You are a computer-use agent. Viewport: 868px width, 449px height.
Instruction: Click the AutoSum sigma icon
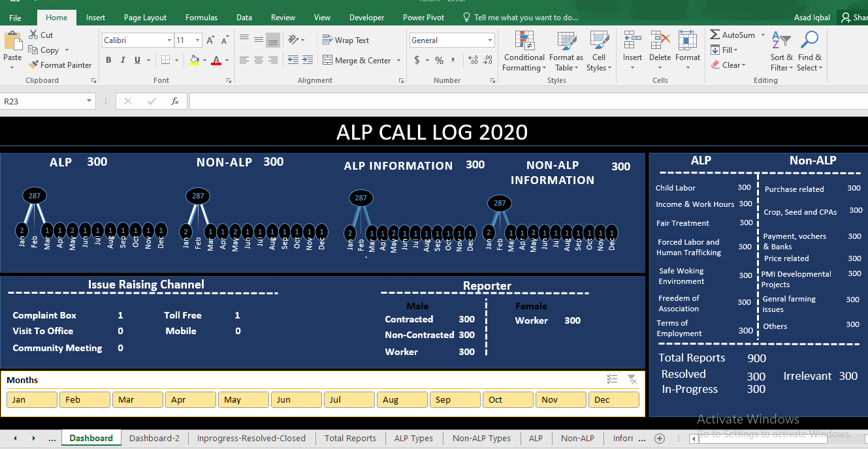pos(716,35)
